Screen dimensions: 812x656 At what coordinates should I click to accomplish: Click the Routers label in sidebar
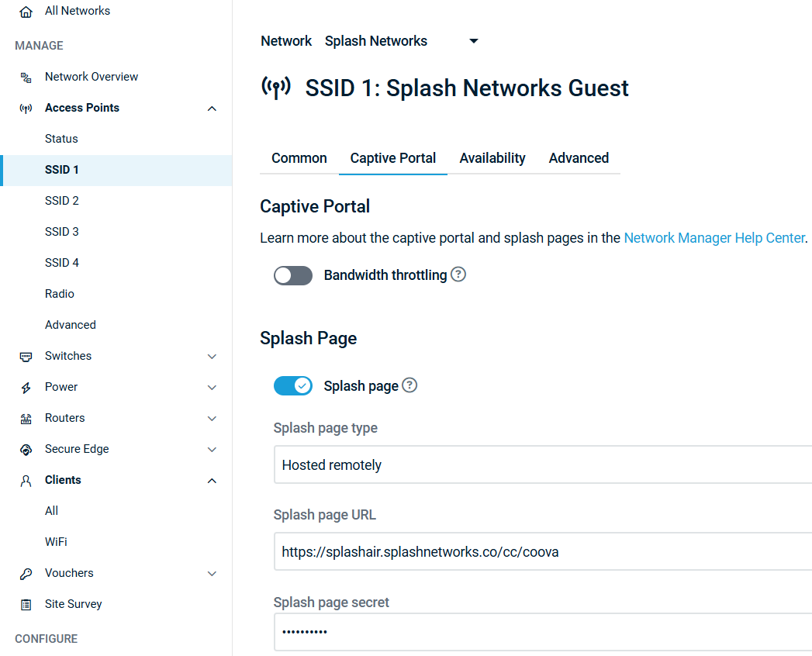[64, 418]
